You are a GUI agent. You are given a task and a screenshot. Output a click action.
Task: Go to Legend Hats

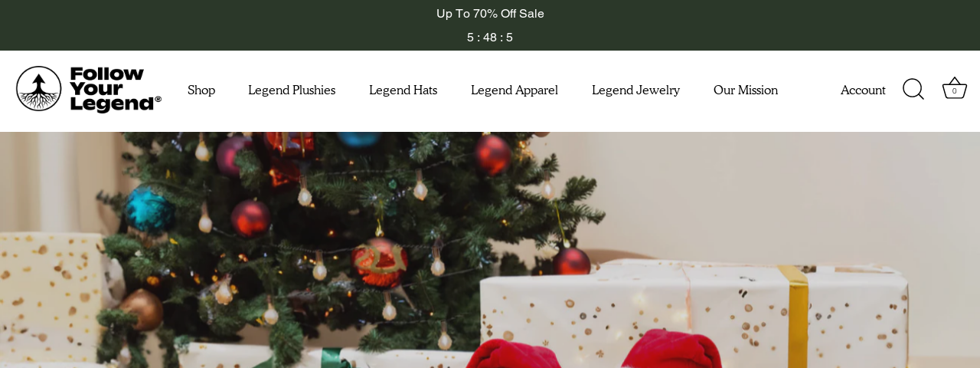[x=403, y=90]
